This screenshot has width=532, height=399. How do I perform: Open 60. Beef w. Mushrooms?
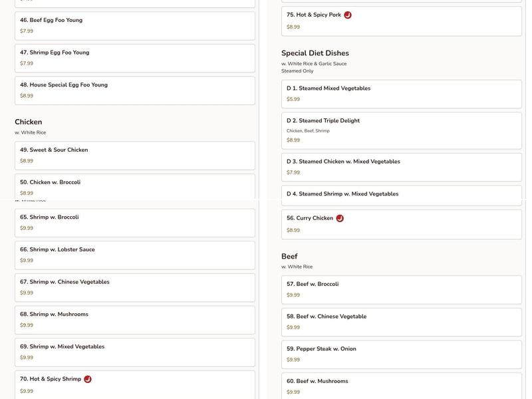[x=401, y=386]
